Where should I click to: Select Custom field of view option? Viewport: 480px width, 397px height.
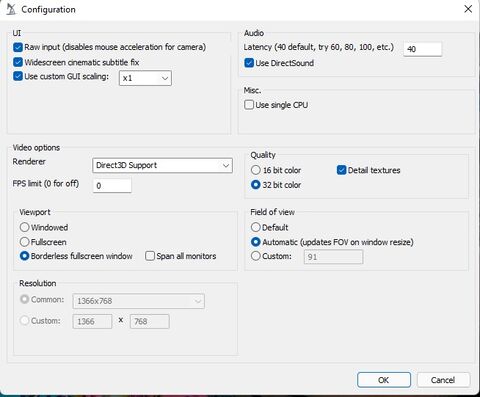click(x=256, y=256)
